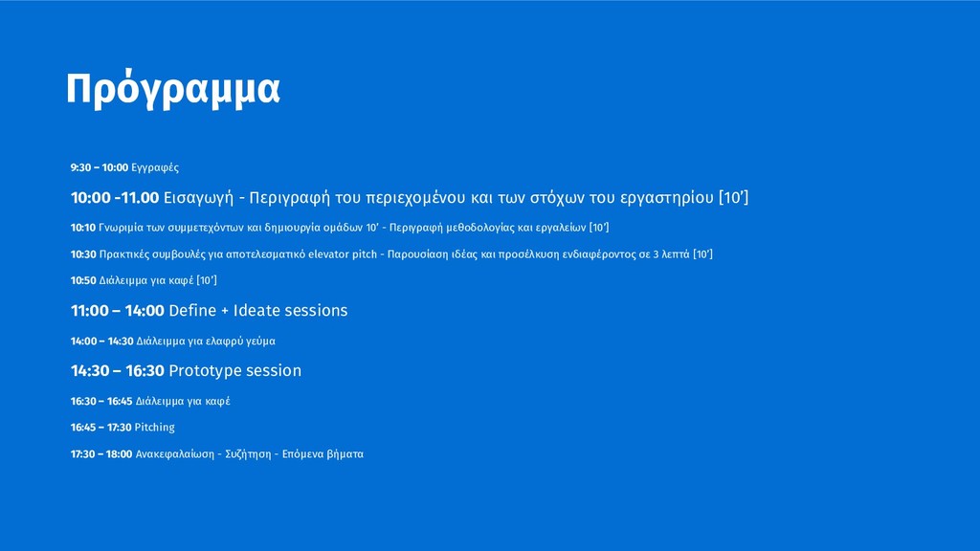Select the 17:30 – 18:00 Ανακεφαλαίωση line

pos(217,454)
